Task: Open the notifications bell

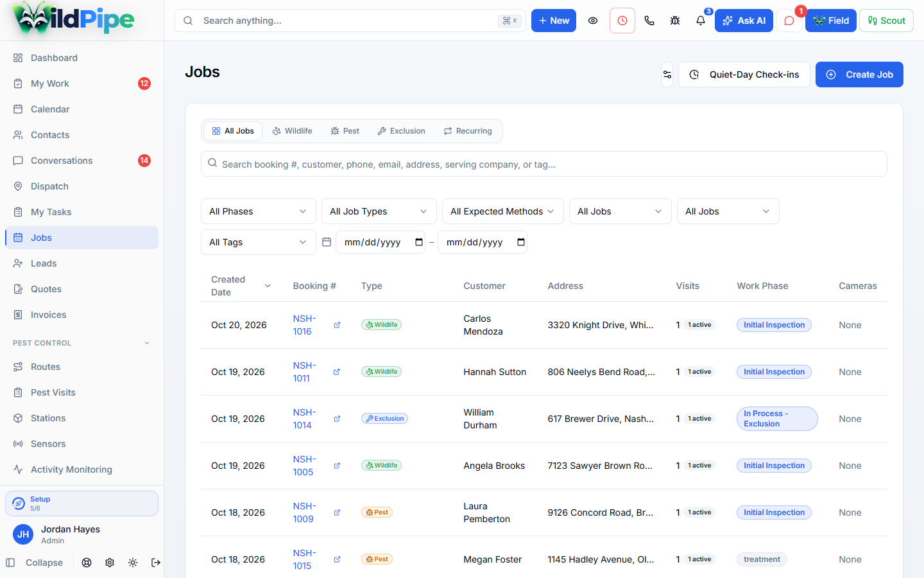Action: (701, 21)
